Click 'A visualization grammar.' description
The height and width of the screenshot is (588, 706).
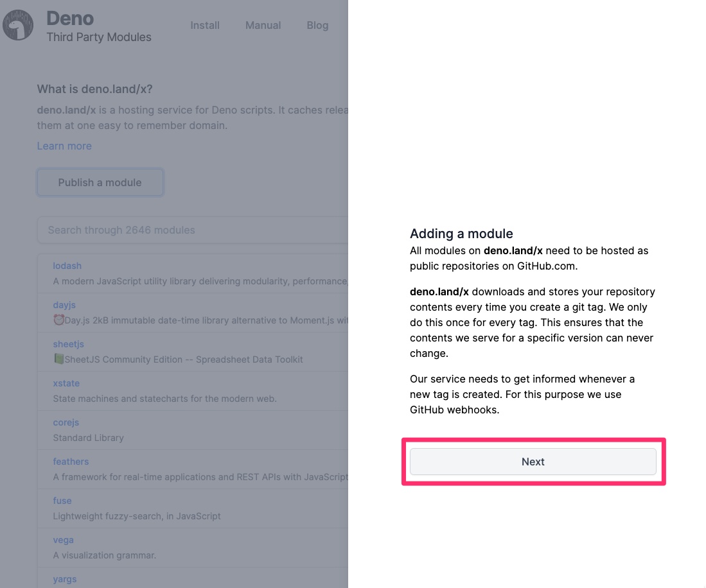pyautogui.click(x=105, y=555)
